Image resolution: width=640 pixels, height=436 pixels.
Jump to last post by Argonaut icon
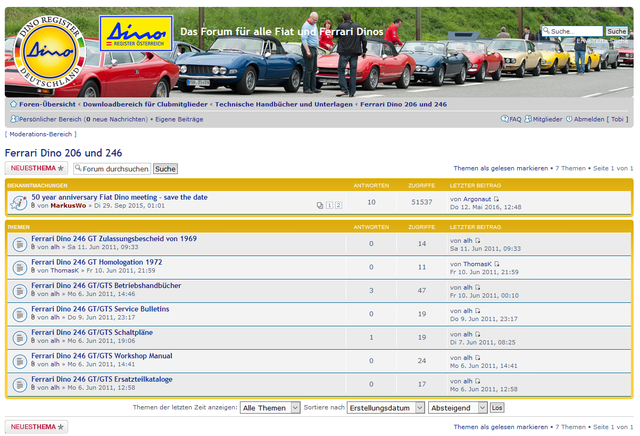497,200
